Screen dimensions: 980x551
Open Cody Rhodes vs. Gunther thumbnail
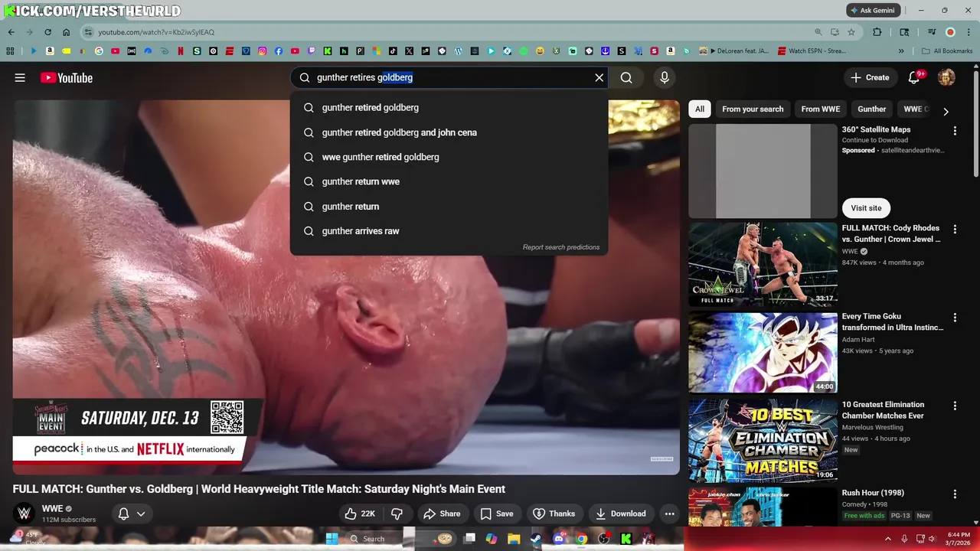[763, 264]
